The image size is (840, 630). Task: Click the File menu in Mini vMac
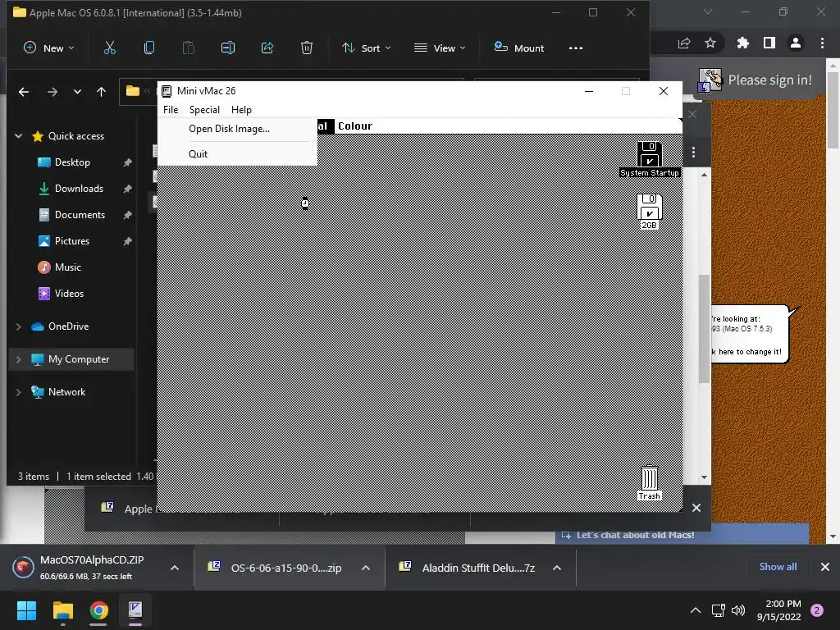pos(171,110)
